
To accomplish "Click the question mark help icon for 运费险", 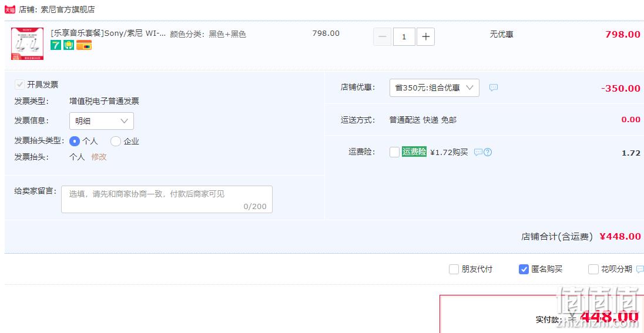I will click(x=488, y=152).
